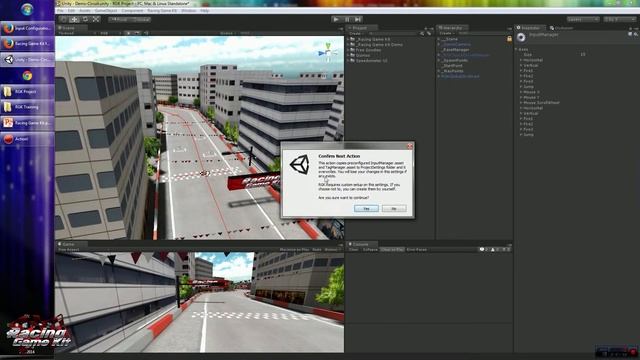The width and height of the screenshot is (640, 360).
Task: Expand the Mouse X axis entry
Action: click(521, 92)
